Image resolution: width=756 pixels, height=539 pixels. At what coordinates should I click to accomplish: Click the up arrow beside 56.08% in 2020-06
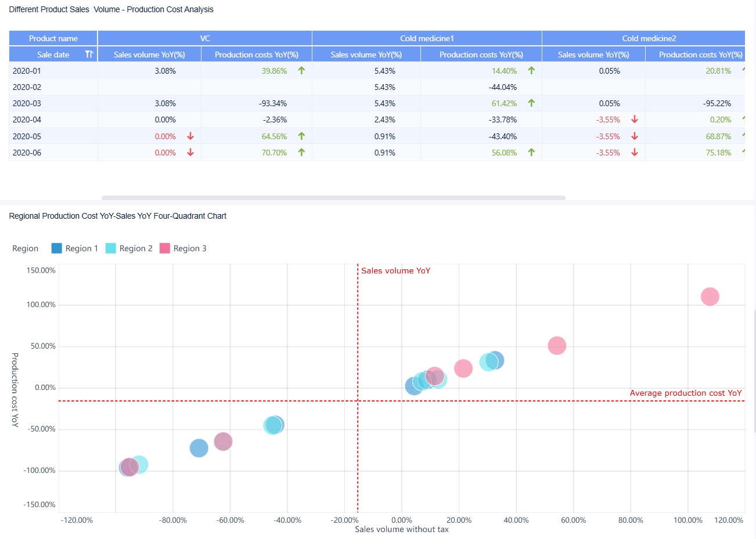tap(530, 152)
